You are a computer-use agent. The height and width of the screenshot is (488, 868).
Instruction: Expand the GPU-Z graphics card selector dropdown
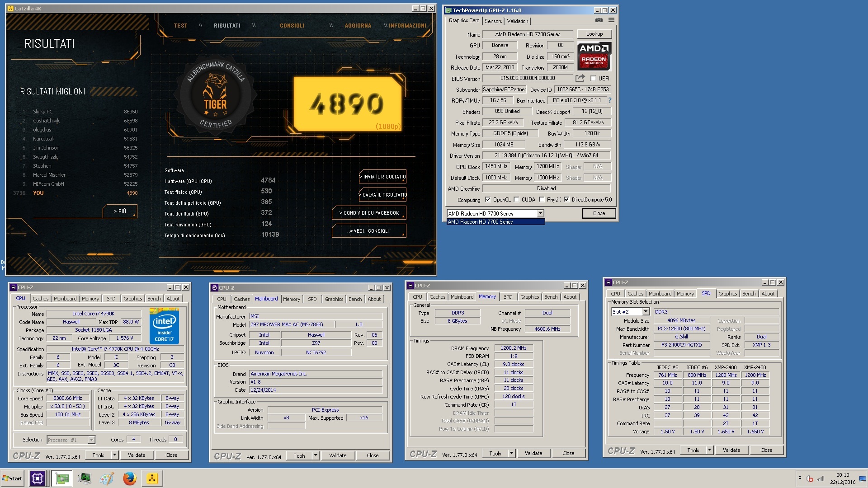click(x=540, y=213)
